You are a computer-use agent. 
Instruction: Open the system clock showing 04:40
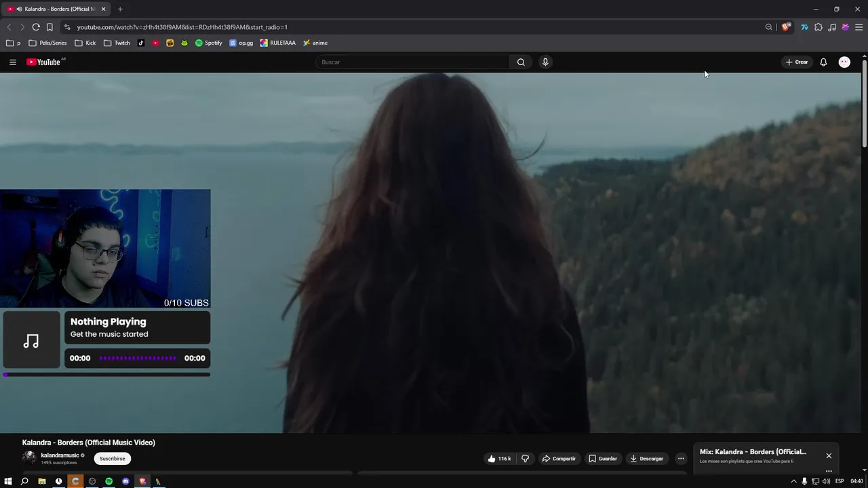click(856, 481)
